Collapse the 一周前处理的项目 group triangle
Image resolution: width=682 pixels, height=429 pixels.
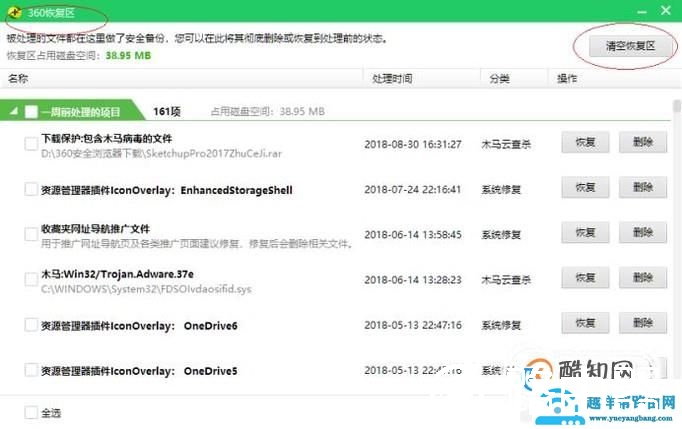[x=13, y=111]
